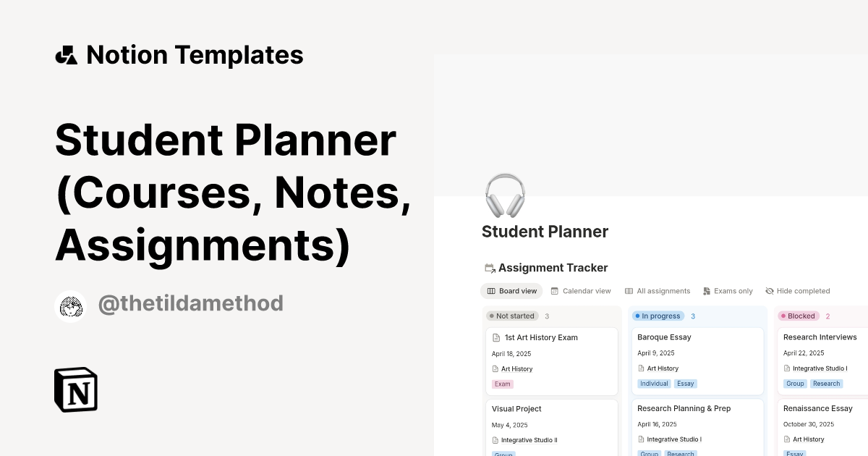Click the Art History page icon under Baroque Essay
The image size is (868, 456).
641,368
